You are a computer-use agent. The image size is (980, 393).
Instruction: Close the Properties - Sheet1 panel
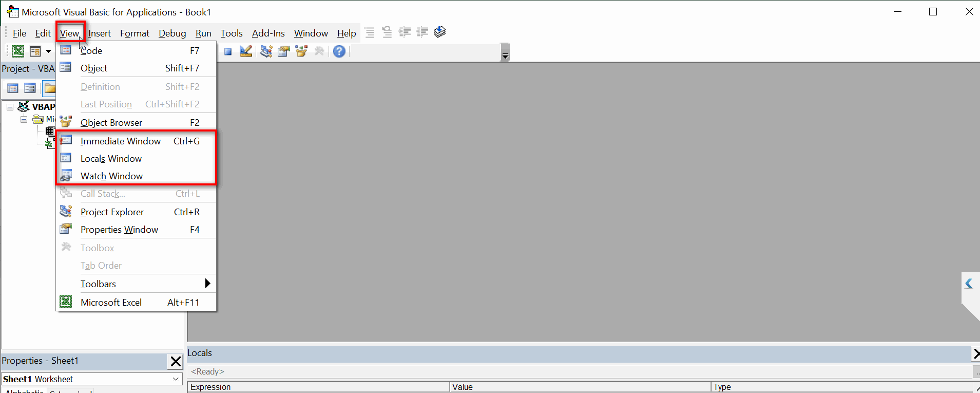pyautogui.click(x=176, y=362)
